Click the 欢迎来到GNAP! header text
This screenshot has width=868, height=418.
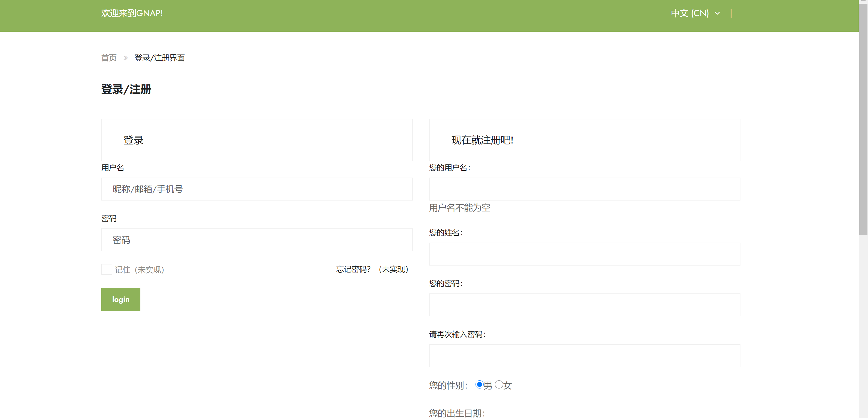pyautogui.click(x=132, y=13)
